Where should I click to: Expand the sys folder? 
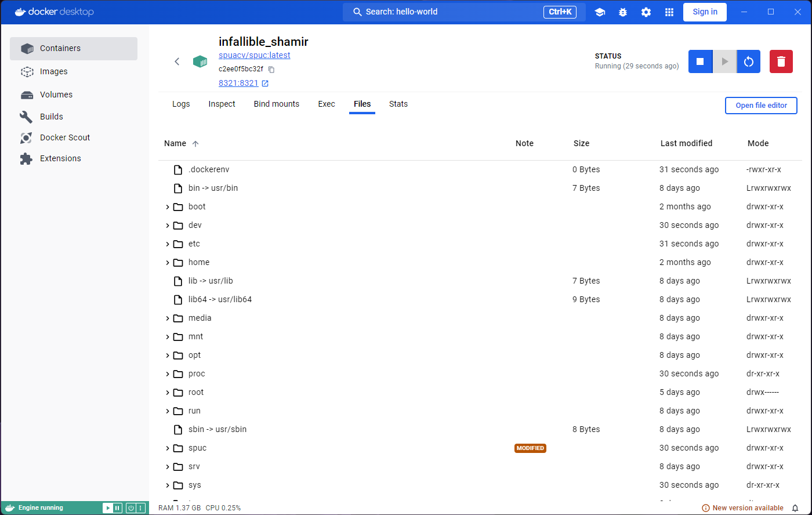pos(168,485)
